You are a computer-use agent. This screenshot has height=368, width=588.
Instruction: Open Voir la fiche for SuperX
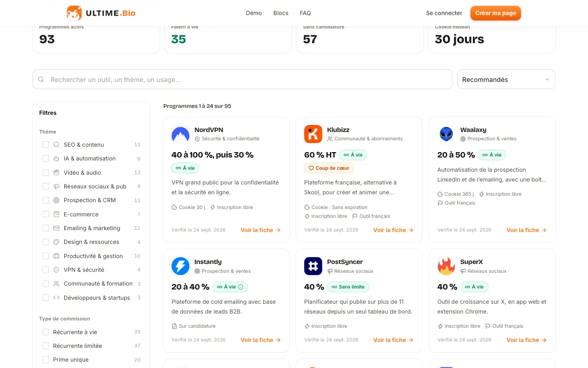coord(527,340)
